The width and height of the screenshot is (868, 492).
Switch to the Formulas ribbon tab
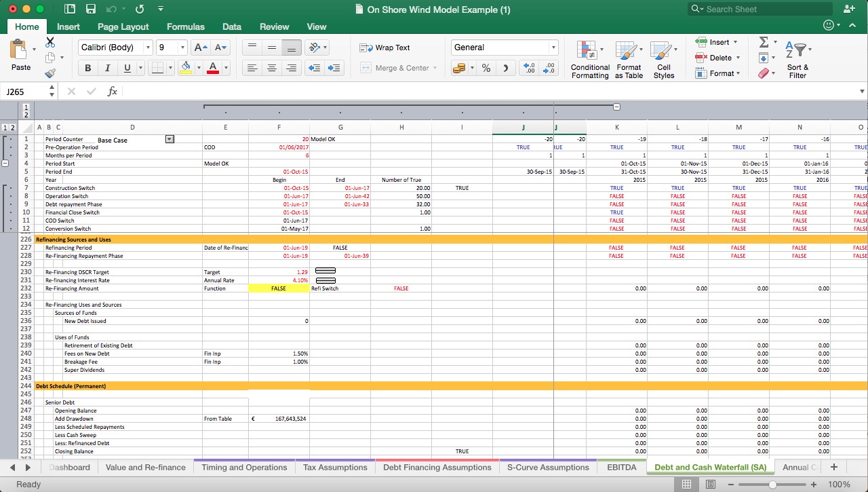tap(185, 27)
